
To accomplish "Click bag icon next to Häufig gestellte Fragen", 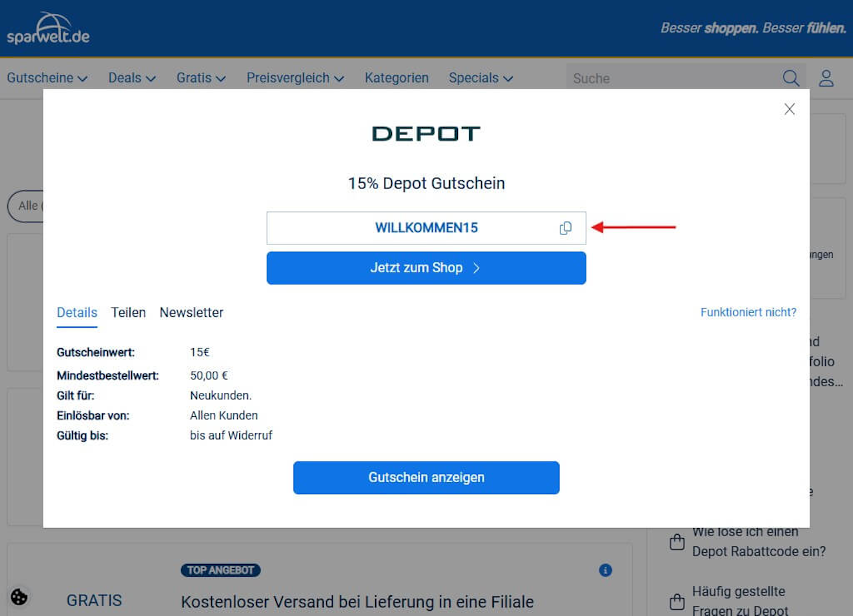I will [676, 601].
